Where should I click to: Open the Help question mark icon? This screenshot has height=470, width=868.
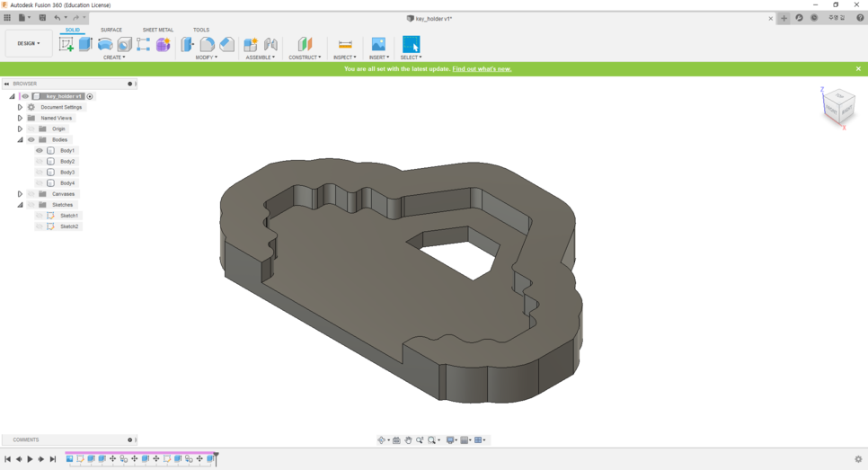[x=860, y=18]
